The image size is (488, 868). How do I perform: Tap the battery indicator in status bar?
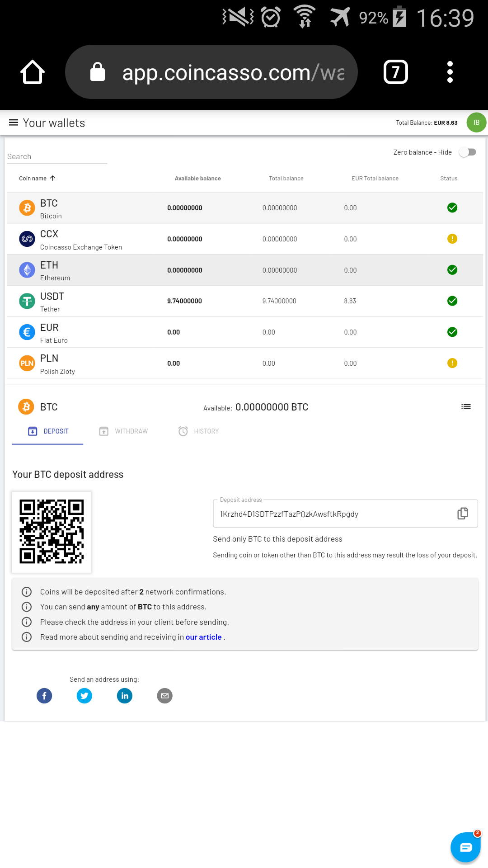[399, 17]
